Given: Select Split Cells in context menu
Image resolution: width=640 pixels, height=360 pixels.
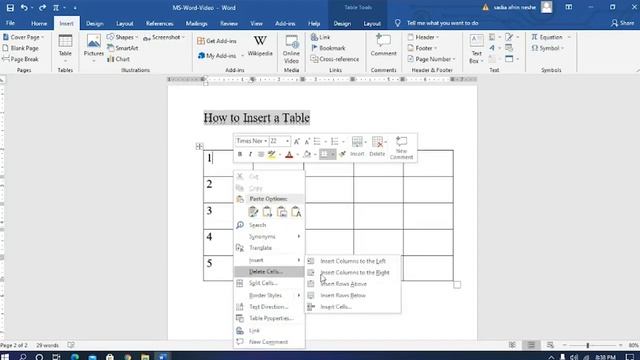Looking at the screenshot, I should pyautogui.click(x=269, y=283).
